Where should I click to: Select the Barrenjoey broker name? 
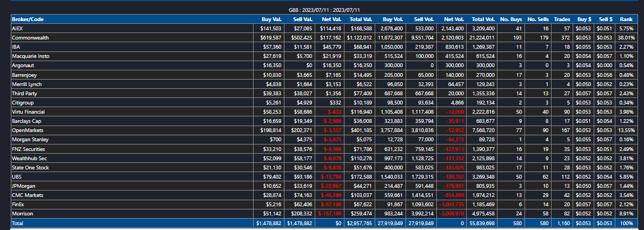pyautogui.click(x=24, y=75)
